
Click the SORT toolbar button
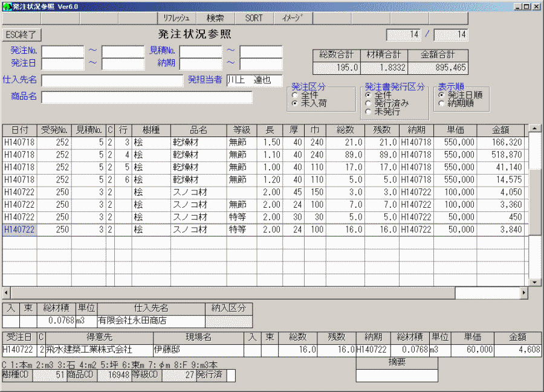click(254, 18)
